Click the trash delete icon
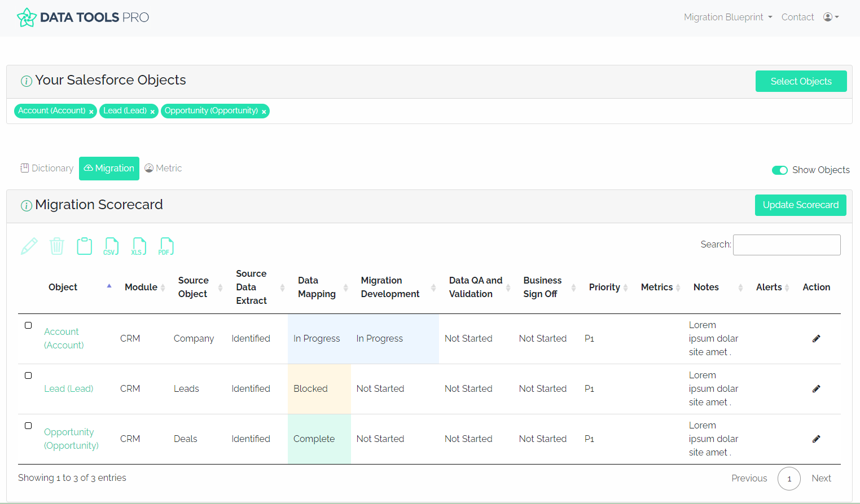This screenshot has height=504, width=860. 57,246
